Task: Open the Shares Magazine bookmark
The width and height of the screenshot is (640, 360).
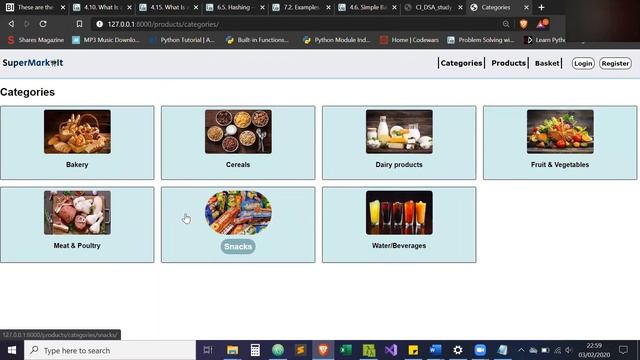Action: 36,40
